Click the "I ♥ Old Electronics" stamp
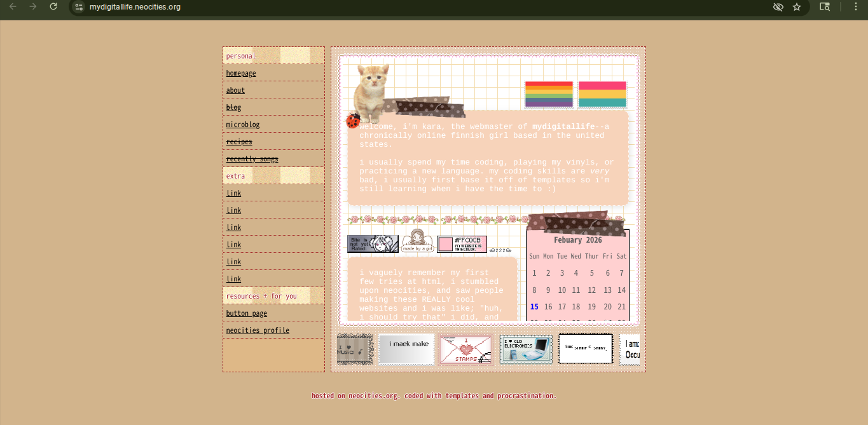The image size is (868, 425). coord(526,349)
